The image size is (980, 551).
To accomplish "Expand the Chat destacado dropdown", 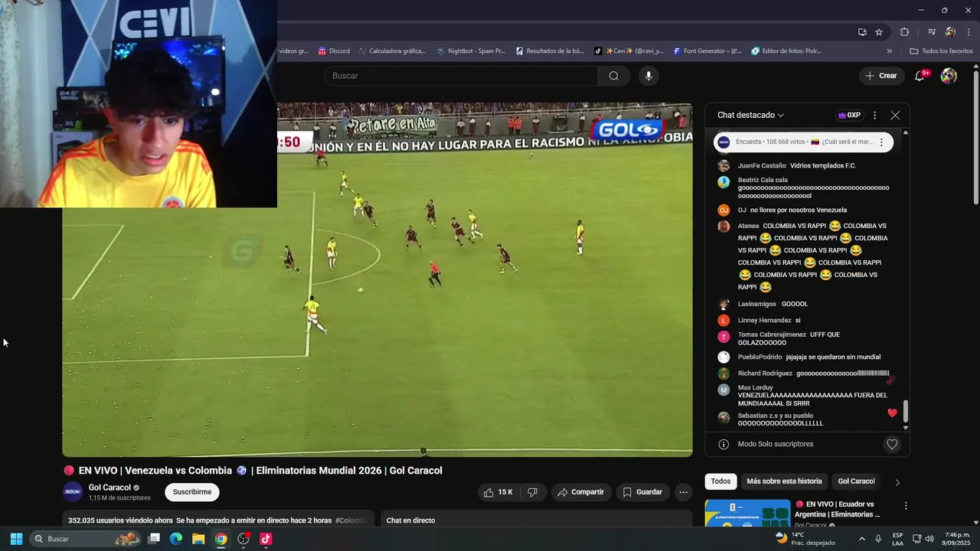I will pos(750,116).
